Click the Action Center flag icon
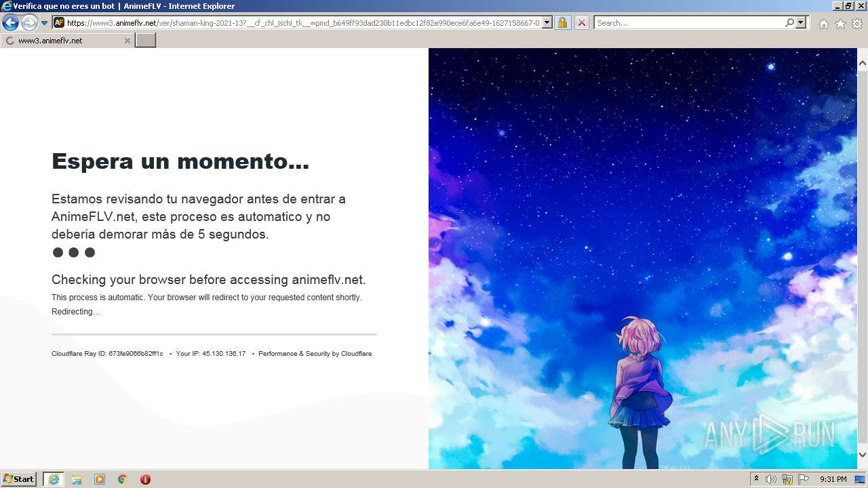The image size is (868, 488). tap(804, 479)
